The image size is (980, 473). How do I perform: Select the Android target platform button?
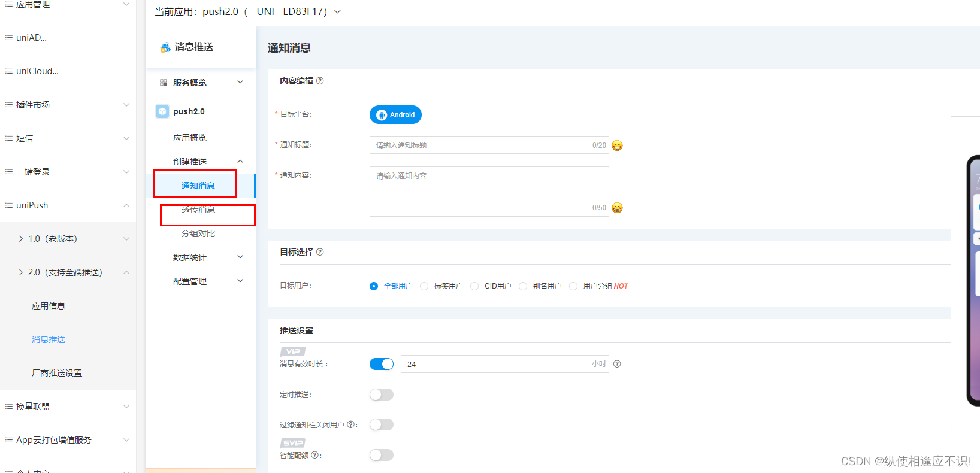coord(395,115)
